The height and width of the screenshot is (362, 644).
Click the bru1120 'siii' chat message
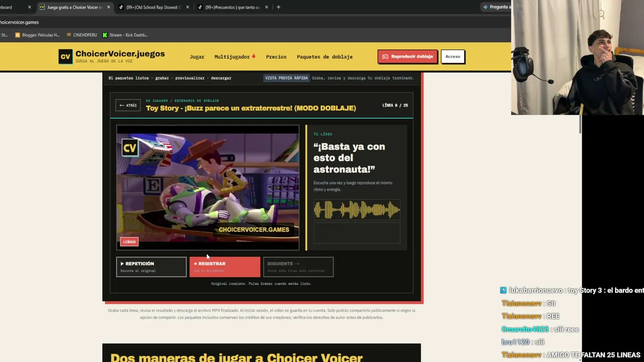click(x=523, y=342)
